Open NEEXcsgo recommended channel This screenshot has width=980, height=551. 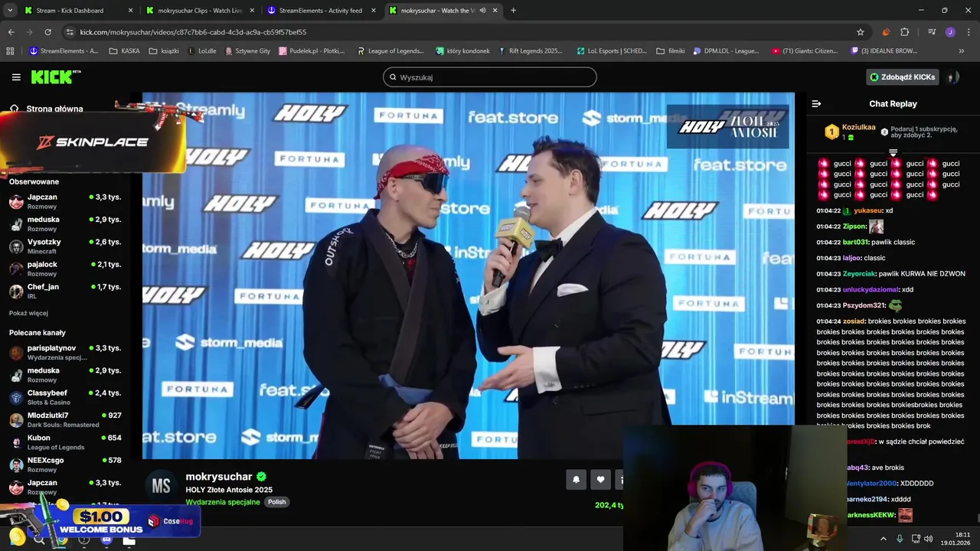click(x=65, y=465)
